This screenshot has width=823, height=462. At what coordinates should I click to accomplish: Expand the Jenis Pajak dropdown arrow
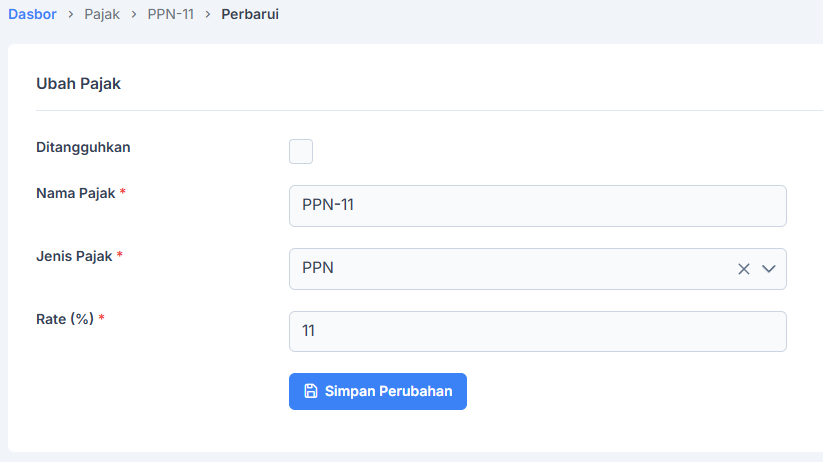[769, 269]
